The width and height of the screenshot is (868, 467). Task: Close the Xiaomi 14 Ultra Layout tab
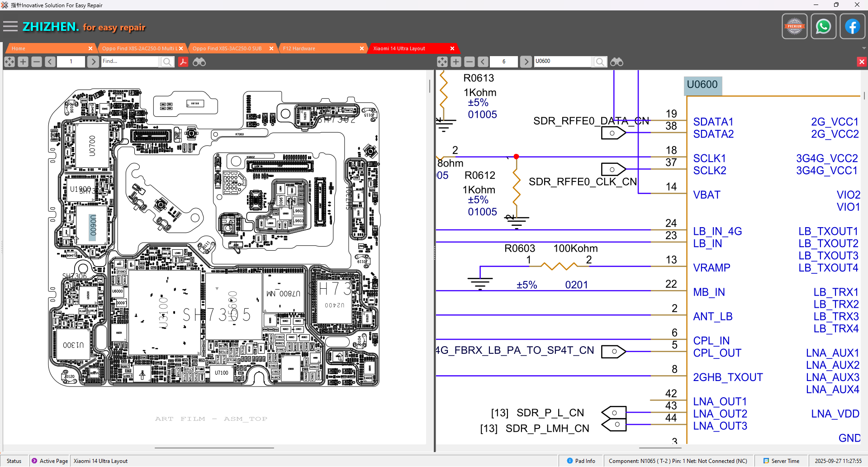[452, 48]
